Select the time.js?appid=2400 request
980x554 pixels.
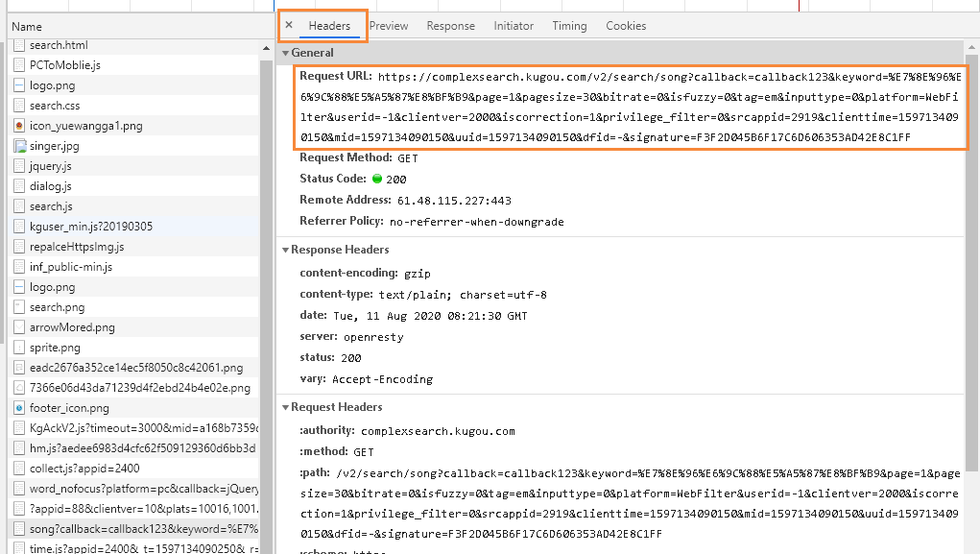[x=133, y=547]
